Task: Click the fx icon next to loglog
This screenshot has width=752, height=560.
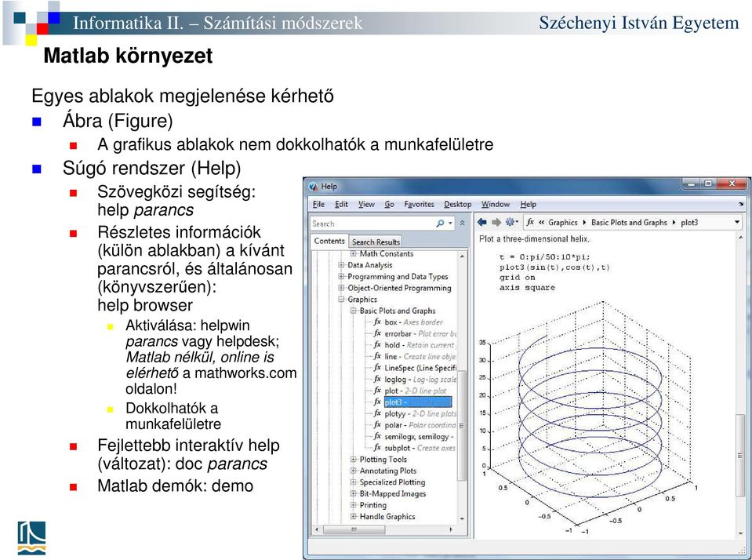Action: coord(377,380)
